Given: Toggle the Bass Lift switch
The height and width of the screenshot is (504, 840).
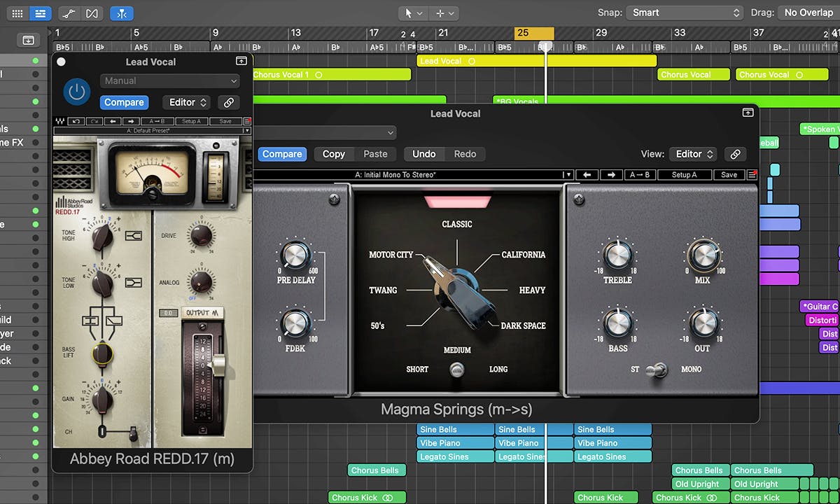Looking at the screenshot, I should point(103,353).
